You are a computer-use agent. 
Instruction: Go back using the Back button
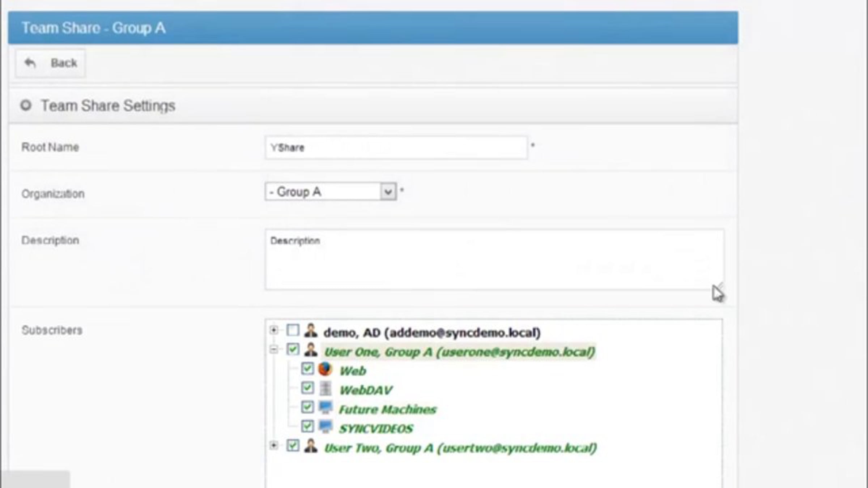coord(50,63)
